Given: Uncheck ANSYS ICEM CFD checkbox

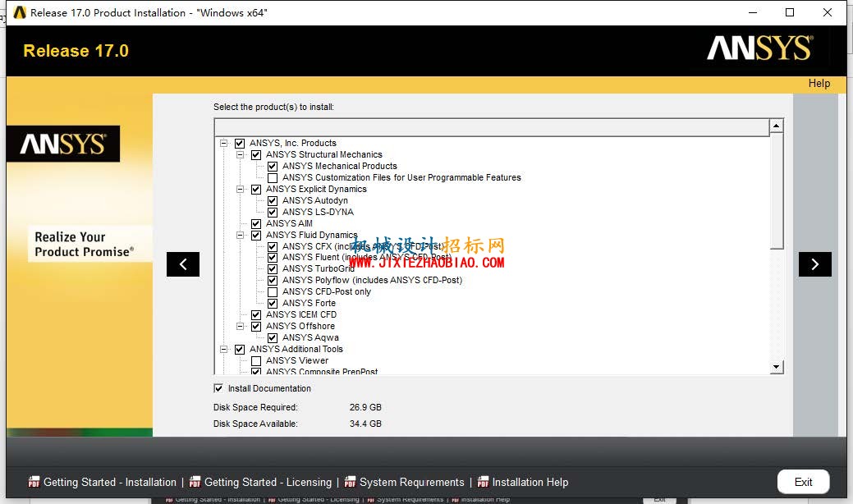Looking at the screenshot, I should (x=256, y=315).
